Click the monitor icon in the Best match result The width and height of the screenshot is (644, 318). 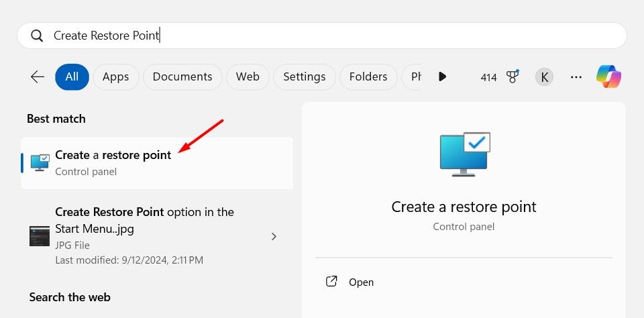click(x=40, y=162)
